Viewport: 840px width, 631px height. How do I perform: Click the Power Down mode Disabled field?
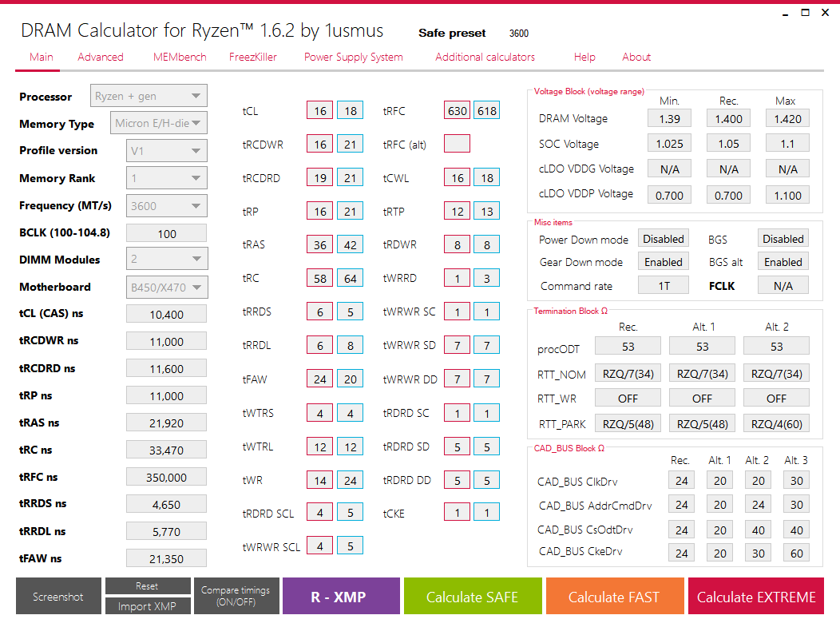coord(664,239)
